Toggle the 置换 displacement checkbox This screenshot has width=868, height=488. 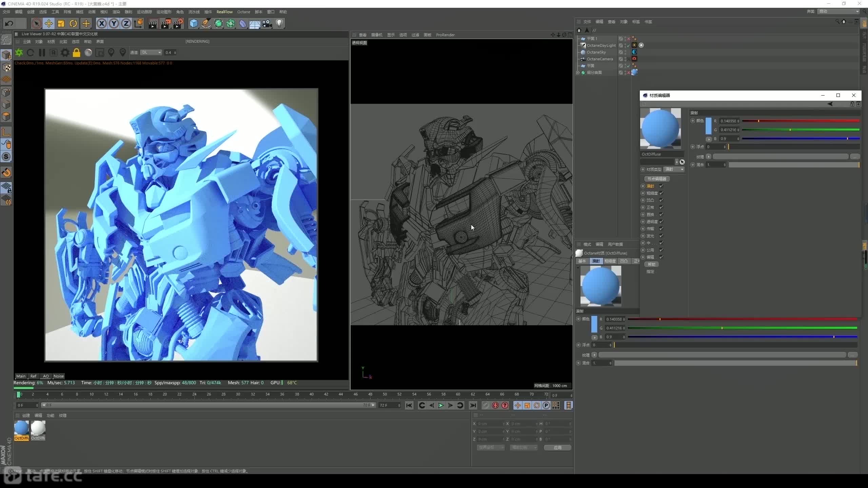coord(661,215)
